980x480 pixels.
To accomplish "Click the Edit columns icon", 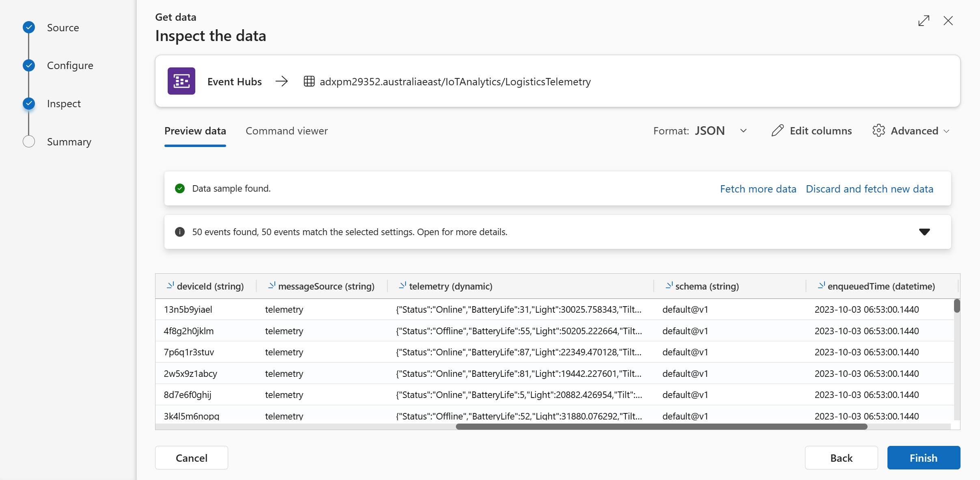I will coord(777,130).
